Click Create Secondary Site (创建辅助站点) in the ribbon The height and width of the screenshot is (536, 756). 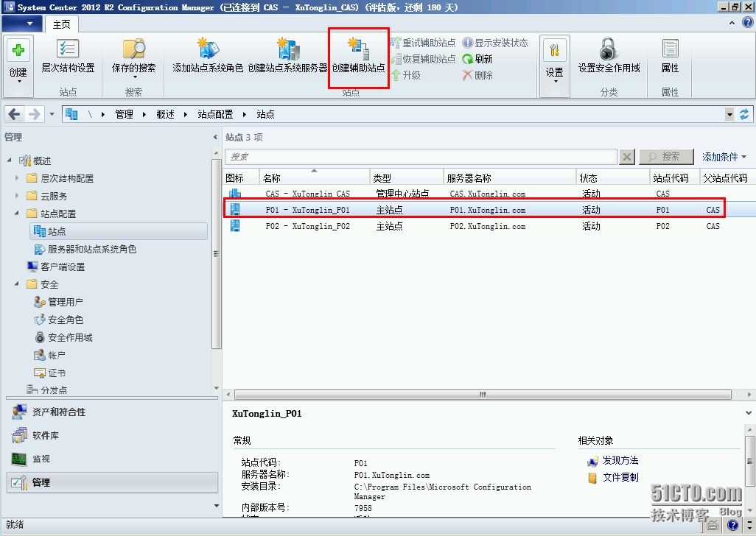click(x=358, y=57)
